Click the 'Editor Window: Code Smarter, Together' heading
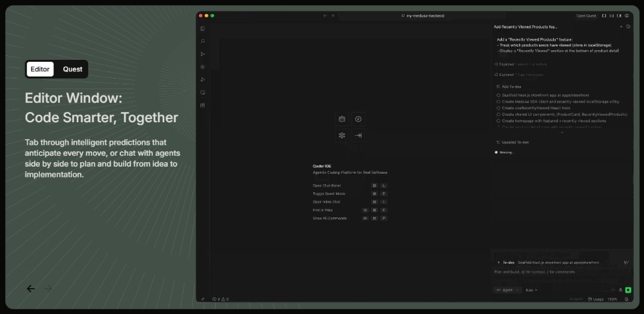This screenshot has height=314, width=644. pyautogui.click(x=102, y=108)
